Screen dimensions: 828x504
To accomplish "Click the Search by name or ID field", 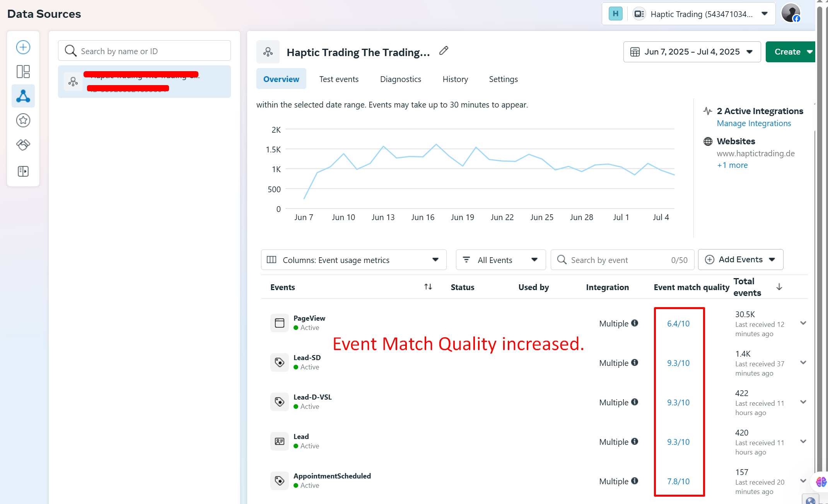I will pos(144,51).
